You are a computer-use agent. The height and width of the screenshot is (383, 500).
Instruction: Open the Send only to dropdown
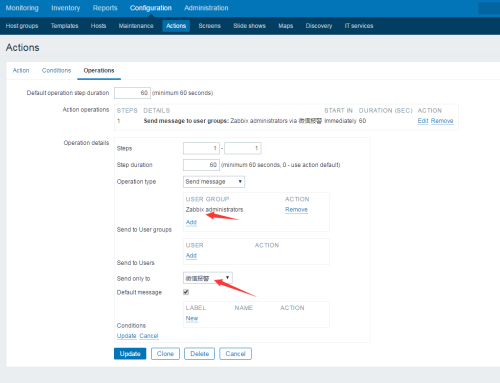tap(208, 278)
